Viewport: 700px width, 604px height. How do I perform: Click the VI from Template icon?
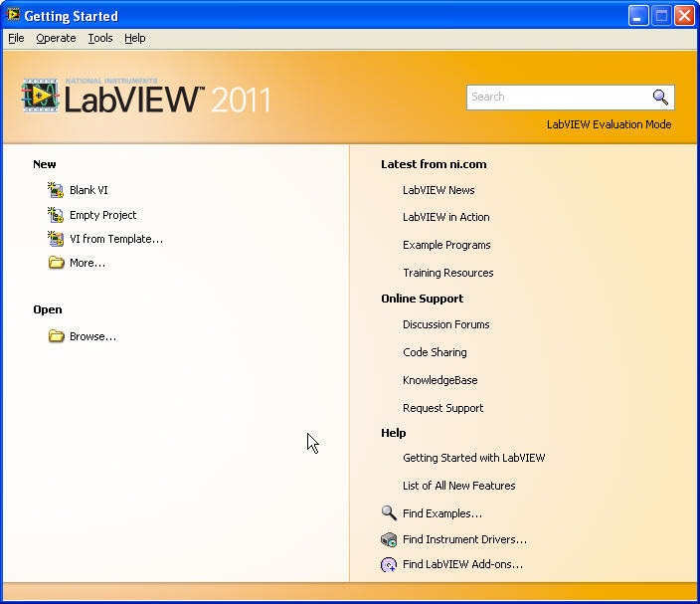(x=56, y=239)
